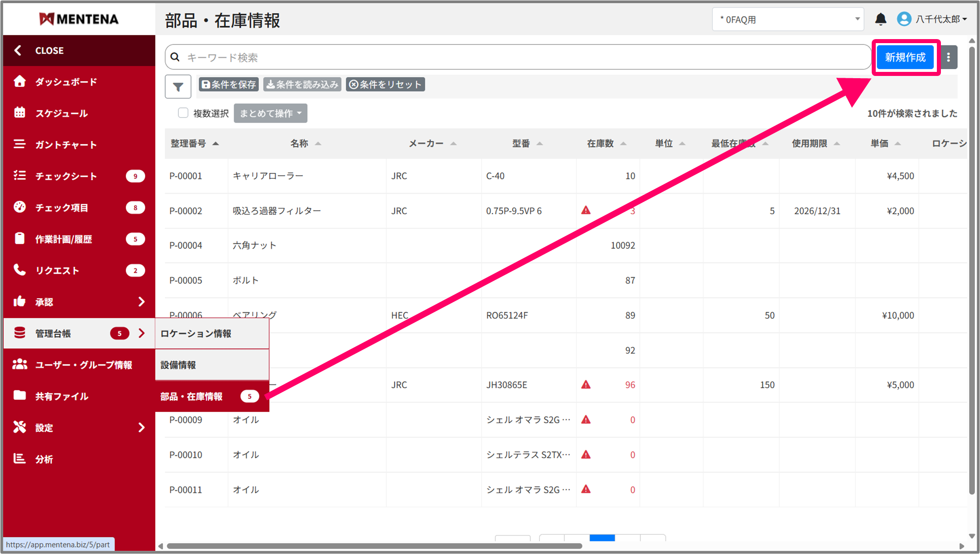Open the 0FAQ用 workspace dropdown
980x554 pixels.
(787, 19)
